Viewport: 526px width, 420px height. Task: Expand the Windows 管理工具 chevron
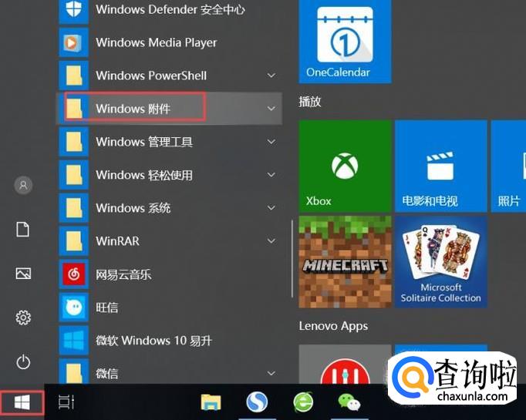pyautogui.click(x=271, y=142)
